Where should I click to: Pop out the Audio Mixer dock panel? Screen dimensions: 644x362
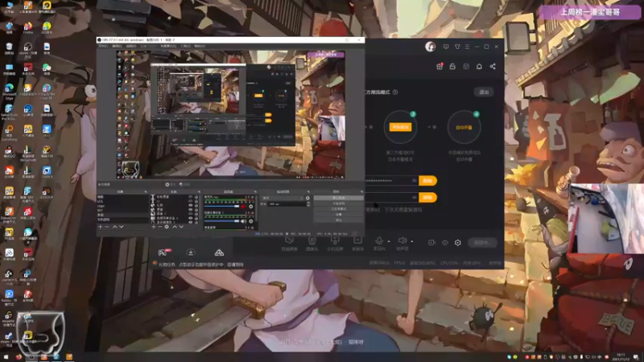[x=255, y=191]
